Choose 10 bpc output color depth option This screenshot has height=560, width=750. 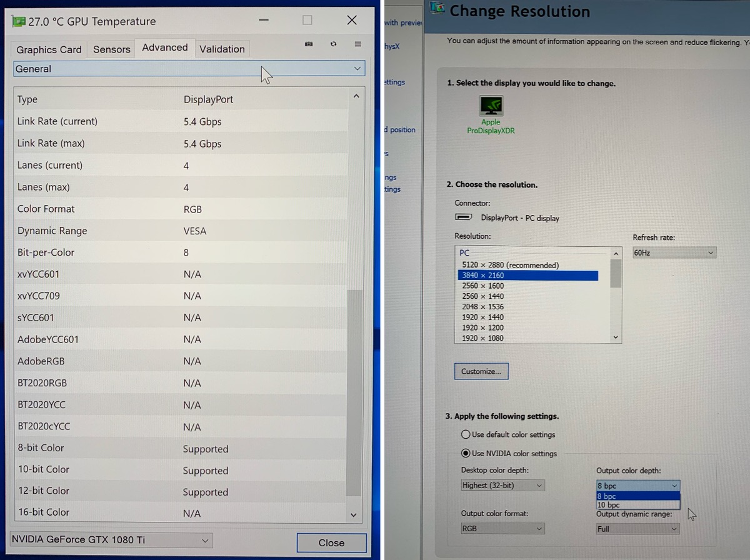click(638, 505)
